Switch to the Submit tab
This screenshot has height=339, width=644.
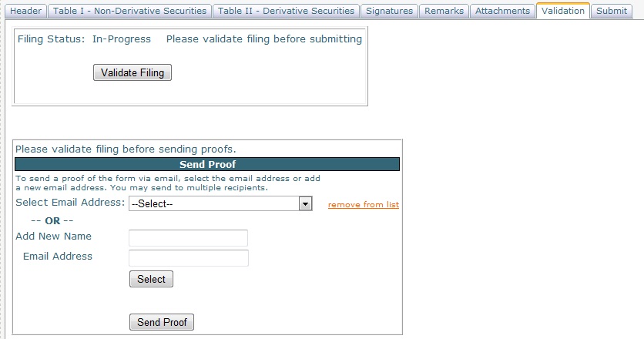tap(612, 11)
